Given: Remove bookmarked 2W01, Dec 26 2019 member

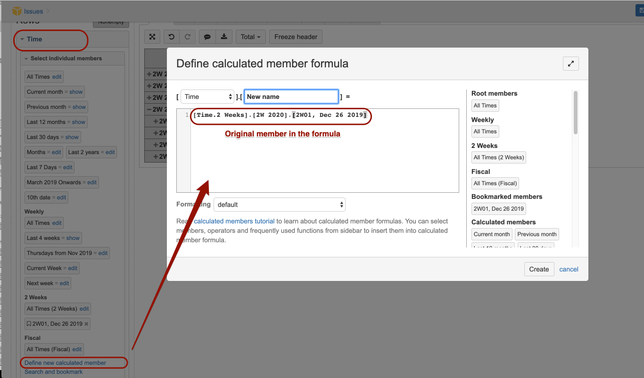Looking at the screenshot, I should (86, 324).
